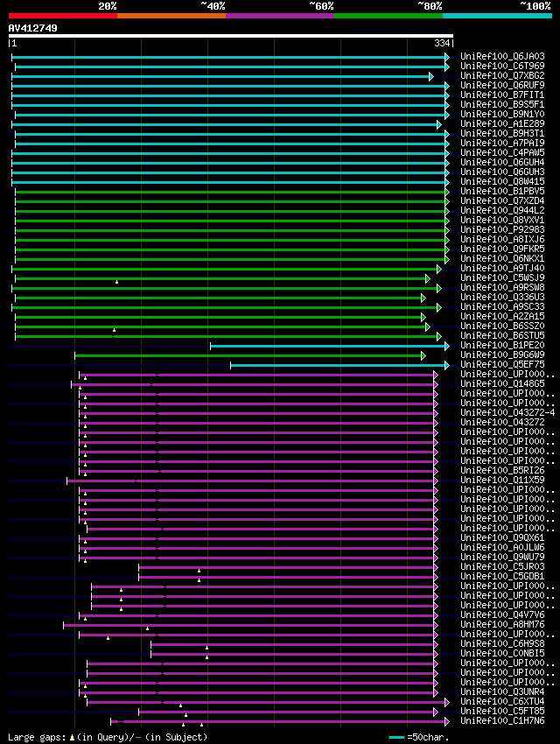Viewport: 560px width, 744px height.
Task: Choose the UniRef100_A9RSW8 hit name
Action: (502, 288)
